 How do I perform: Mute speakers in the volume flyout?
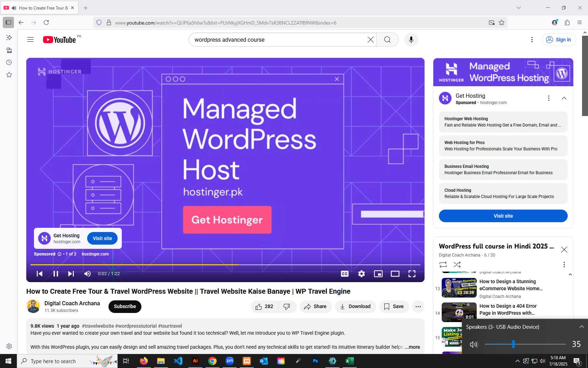[x=474, y=345]
